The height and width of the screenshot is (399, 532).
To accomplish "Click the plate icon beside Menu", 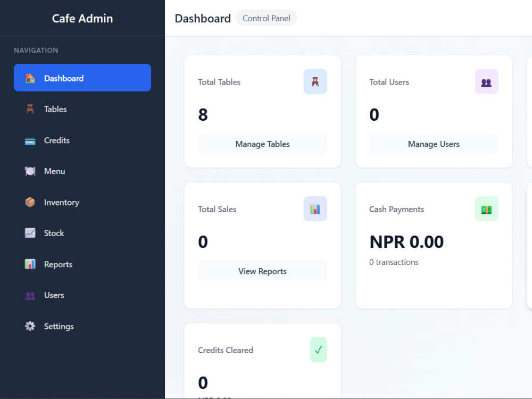I will (30, 171).
